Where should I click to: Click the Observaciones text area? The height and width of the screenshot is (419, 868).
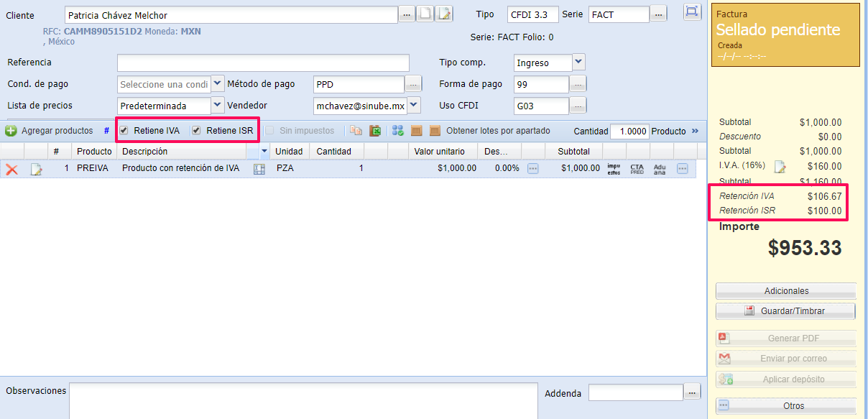(x=303, y=400)
